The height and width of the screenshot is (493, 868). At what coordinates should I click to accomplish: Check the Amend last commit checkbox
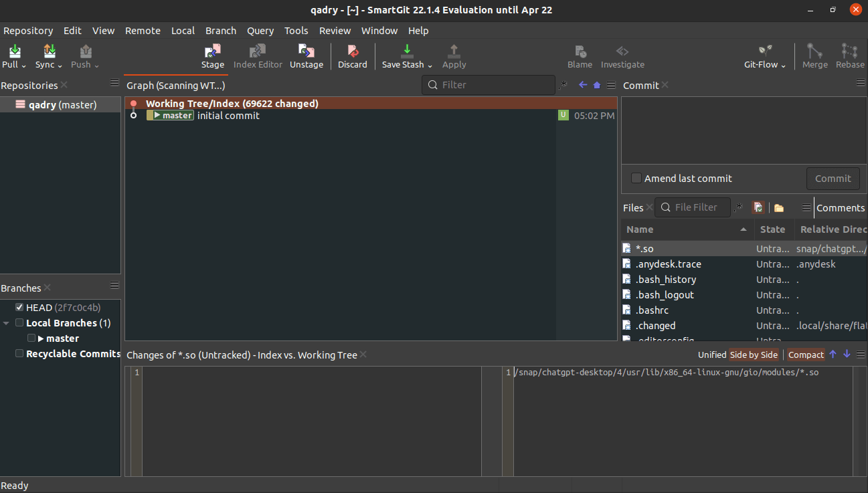636,179
